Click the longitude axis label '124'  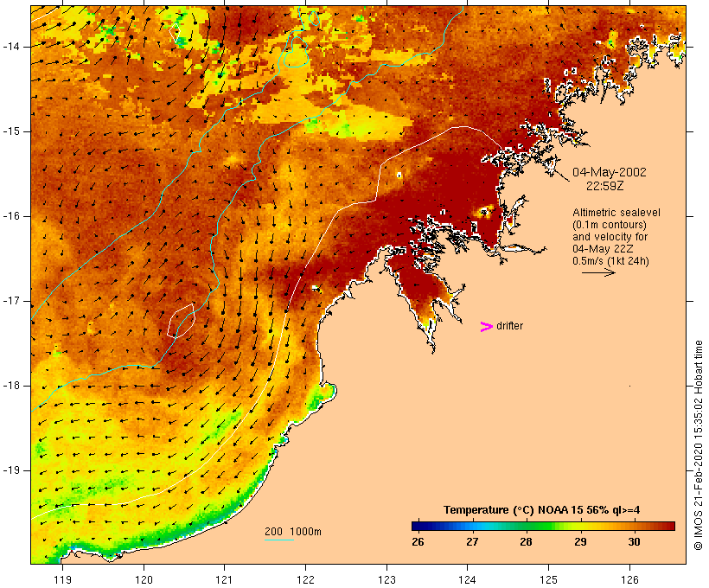pyautogui.click(x=468, y=580)
